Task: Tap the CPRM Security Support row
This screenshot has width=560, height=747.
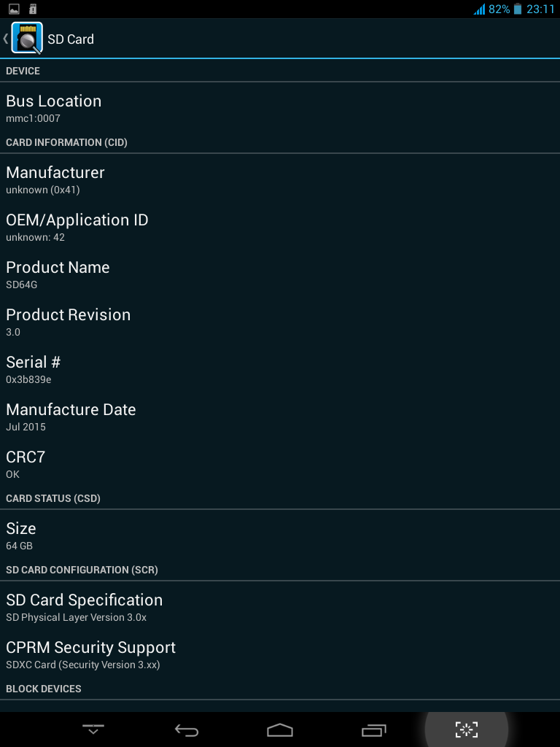Action: click(280, 654)
